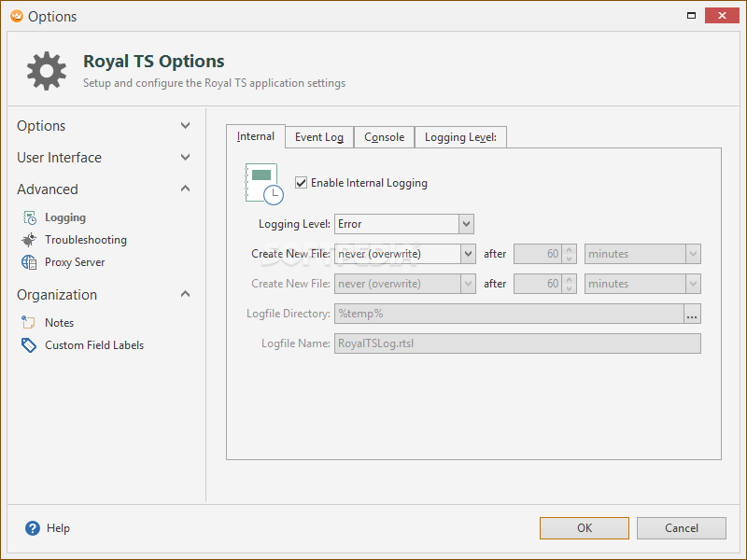Collapse the Advanced section chevron
Screen dimensions: 747x560
click(185, 189)
